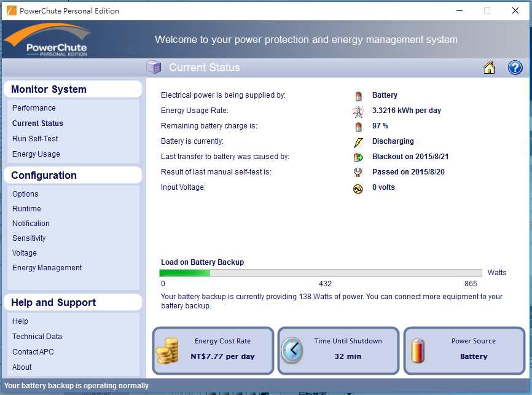Click 'Battery is currently:' label
The height and width of the screenshot is (395, 532).
pos(192,141)
